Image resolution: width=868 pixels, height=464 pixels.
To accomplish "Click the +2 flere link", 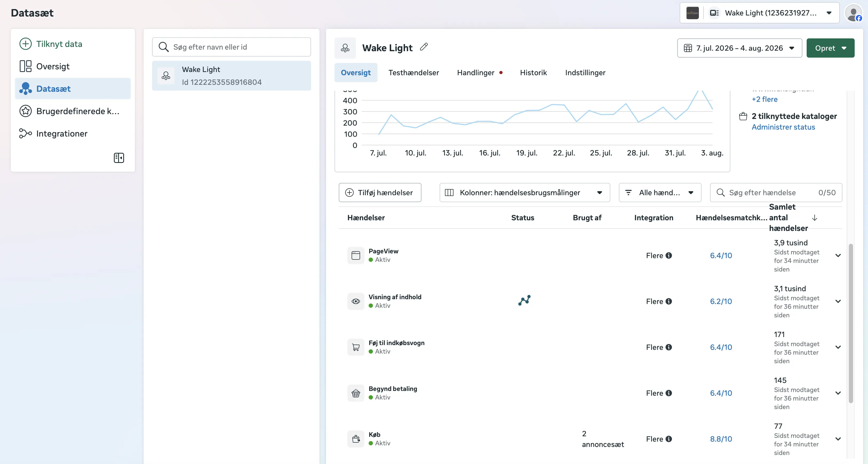I will point(764,99).
